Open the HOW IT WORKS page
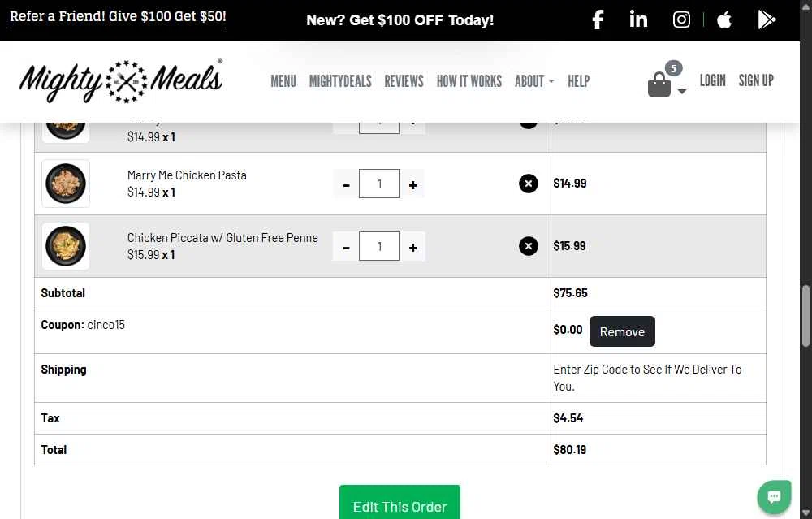The image size is (812, 519). pyautogui.click(x=469, y=80)
